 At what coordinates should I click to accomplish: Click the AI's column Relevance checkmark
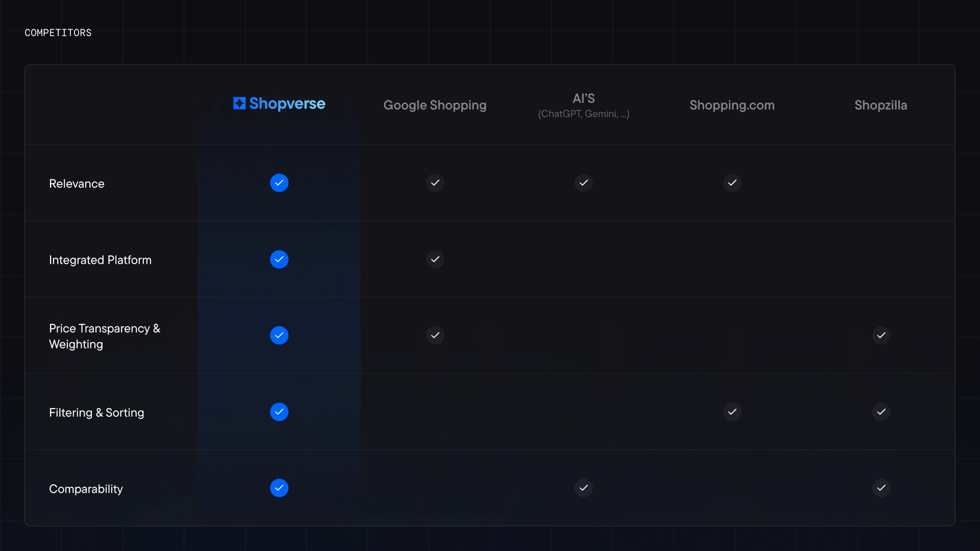583,183
